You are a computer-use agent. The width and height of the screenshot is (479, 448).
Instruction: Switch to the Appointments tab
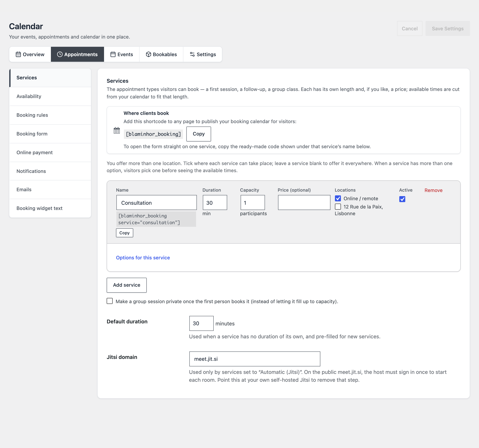77,54
